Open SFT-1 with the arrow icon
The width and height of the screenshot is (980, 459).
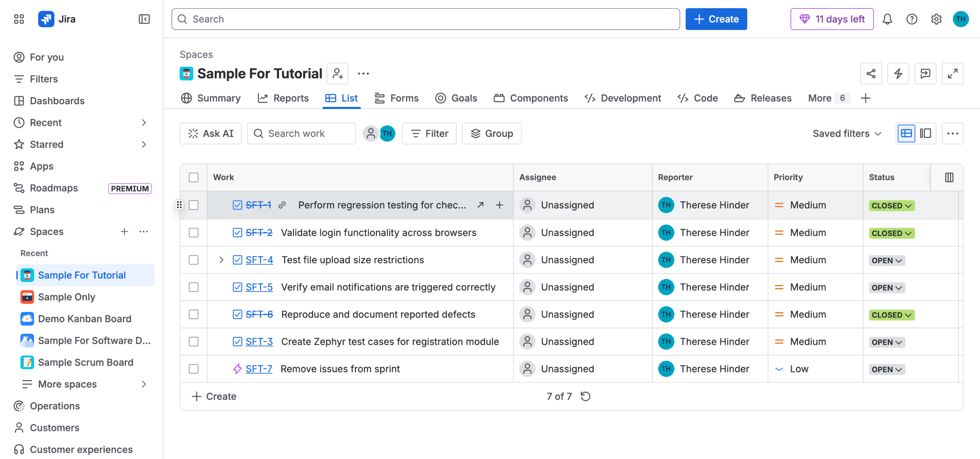coord(480,205)
